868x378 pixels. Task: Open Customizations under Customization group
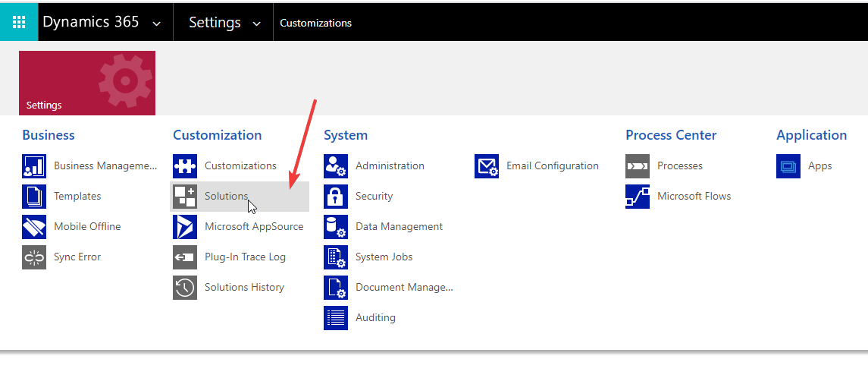pos(240,165)
